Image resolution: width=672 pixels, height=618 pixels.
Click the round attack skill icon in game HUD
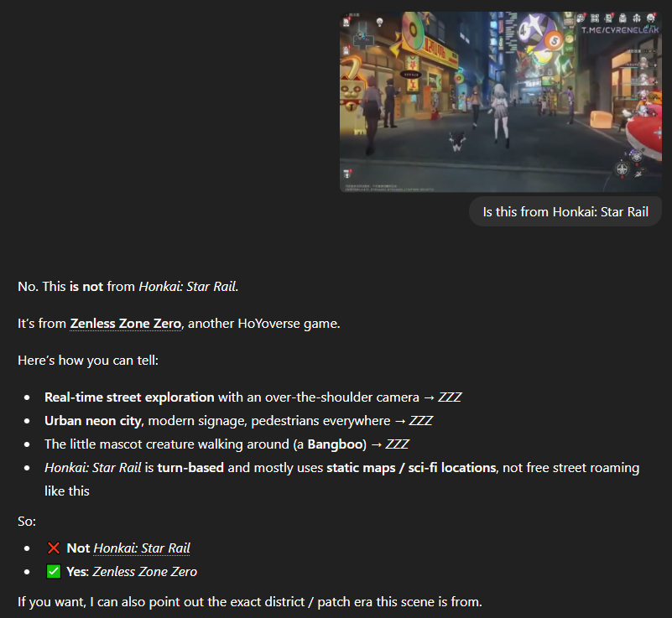(622, 169)
